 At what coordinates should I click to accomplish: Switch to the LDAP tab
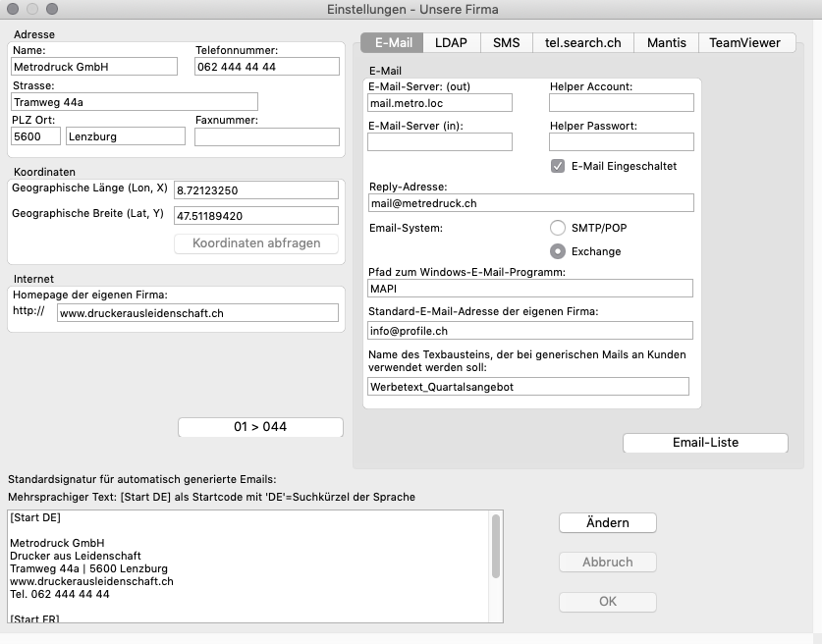tap(452, 42)
